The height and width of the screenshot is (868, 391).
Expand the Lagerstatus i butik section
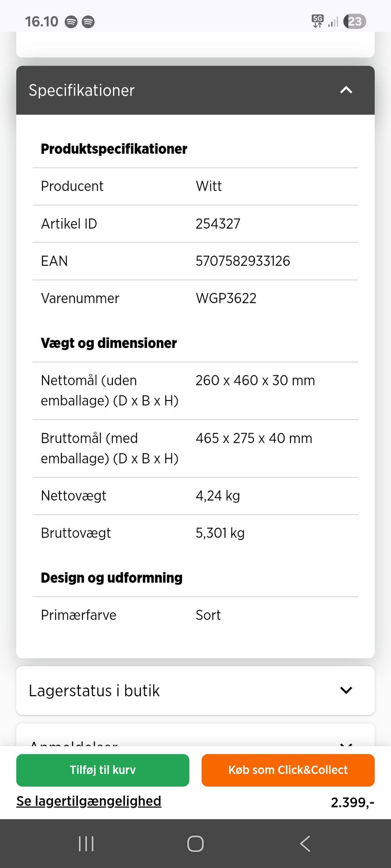346,690
